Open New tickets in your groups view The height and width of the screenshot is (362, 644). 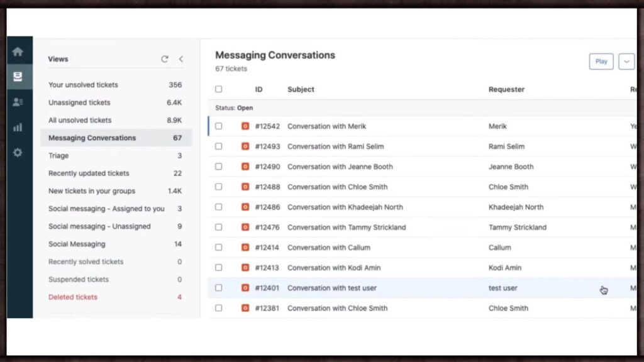click(116, 191)
